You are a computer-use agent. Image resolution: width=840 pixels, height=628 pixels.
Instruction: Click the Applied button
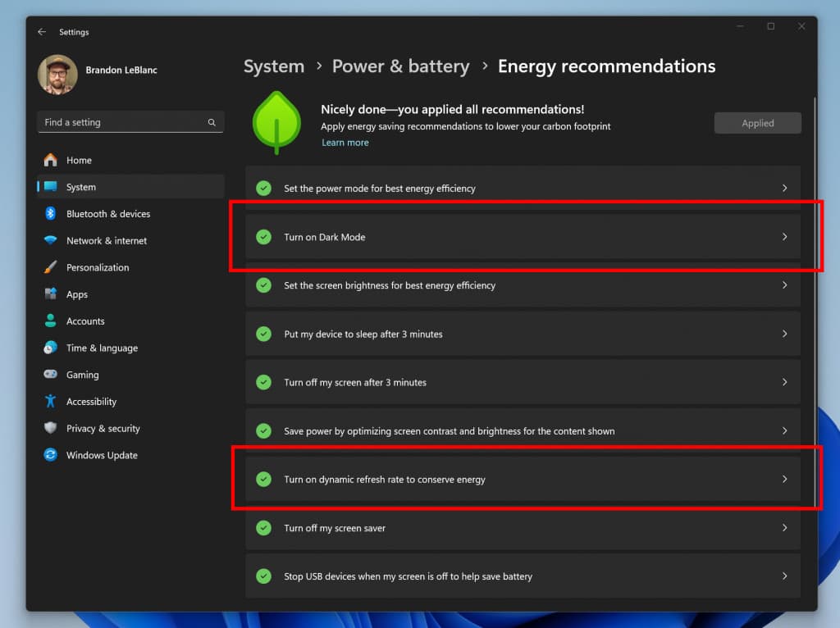coord(757,122)
